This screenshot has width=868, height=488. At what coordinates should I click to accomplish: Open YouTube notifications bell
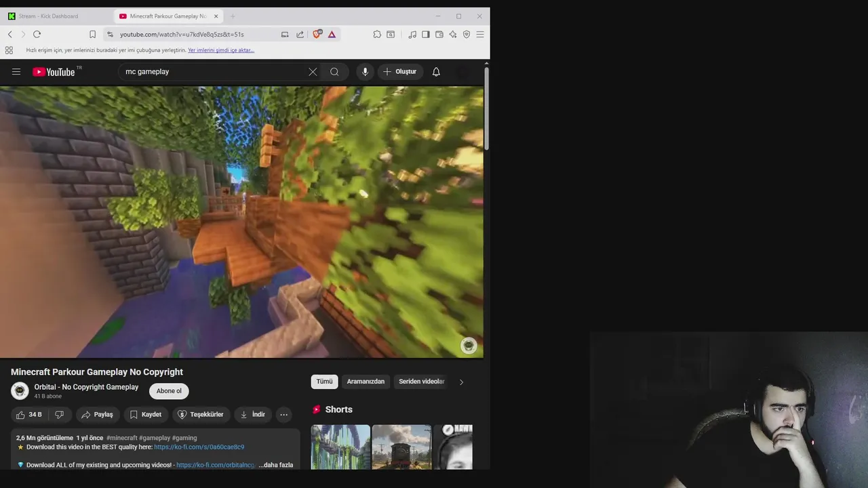(436, 72)
